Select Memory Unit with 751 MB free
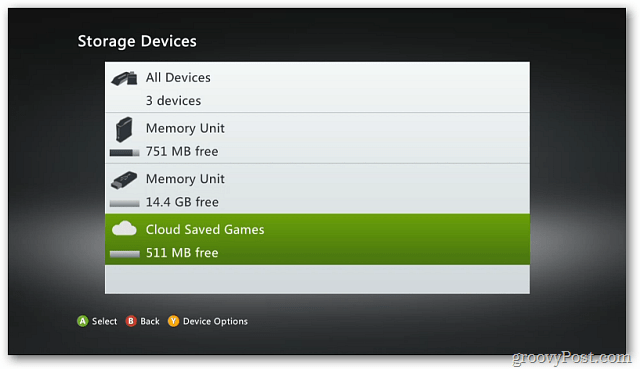Image resolution: width=640 pixels, height=369 pixels. [317, 138]
